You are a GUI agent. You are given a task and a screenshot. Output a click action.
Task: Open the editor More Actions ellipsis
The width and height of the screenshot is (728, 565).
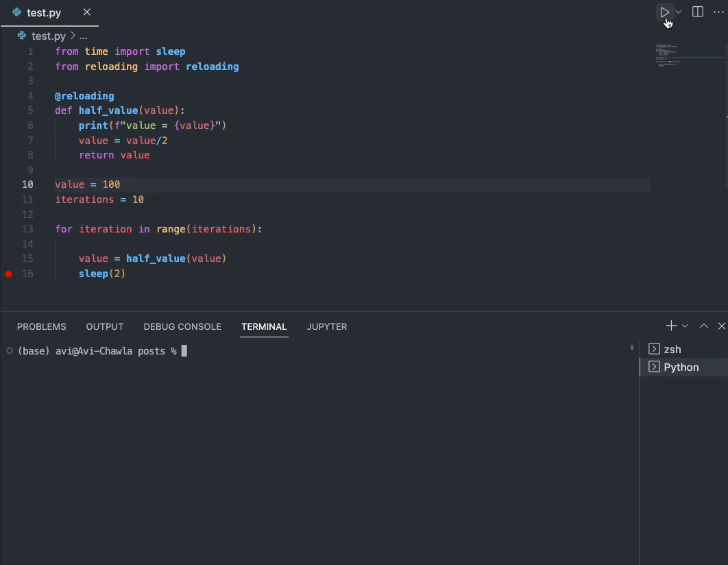point(718,12)
